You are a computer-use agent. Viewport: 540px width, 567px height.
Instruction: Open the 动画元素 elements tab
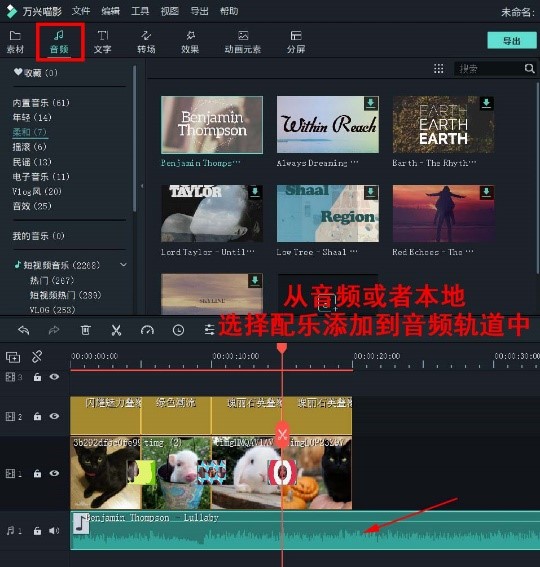243,42
